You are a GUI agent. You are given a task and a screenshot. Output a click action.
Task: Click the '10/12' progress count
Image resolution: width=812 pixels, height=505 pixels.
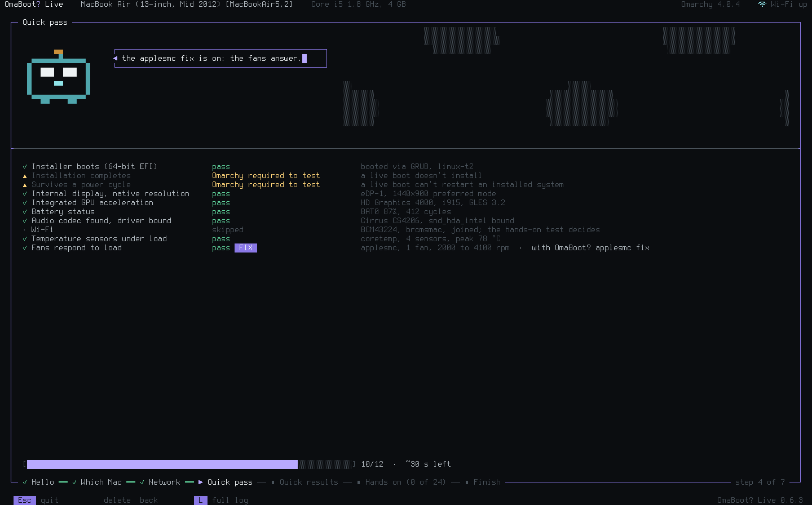point(372,464)
